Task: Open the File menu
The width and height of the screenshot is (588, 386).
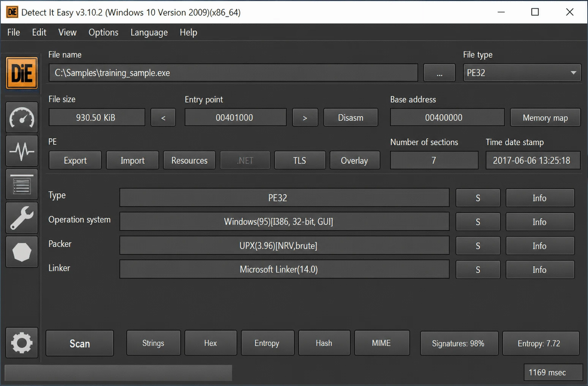Action: point(14,32)
